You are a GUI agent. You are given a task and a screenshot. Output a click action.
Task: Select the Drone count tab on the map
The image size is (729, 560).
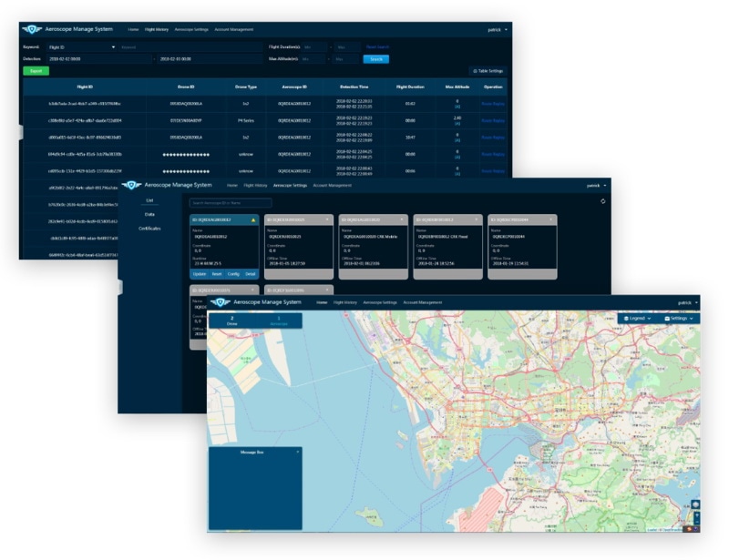(x=231, y=321)
